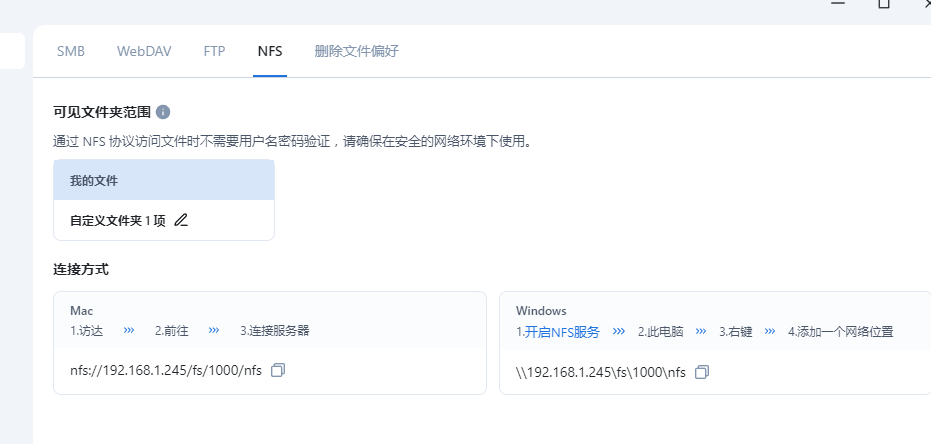Viewport: 931px width, 444px height.
Task: Click the chevron arrow after 2.此电脑
Action: pyautogui.click(x=701, y=331)
